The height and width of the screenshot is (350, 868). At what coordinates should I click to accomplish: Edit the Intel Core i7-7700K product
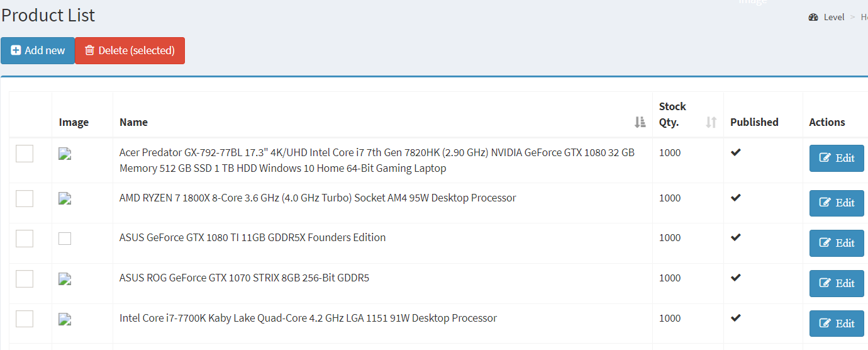pos(837,324)
